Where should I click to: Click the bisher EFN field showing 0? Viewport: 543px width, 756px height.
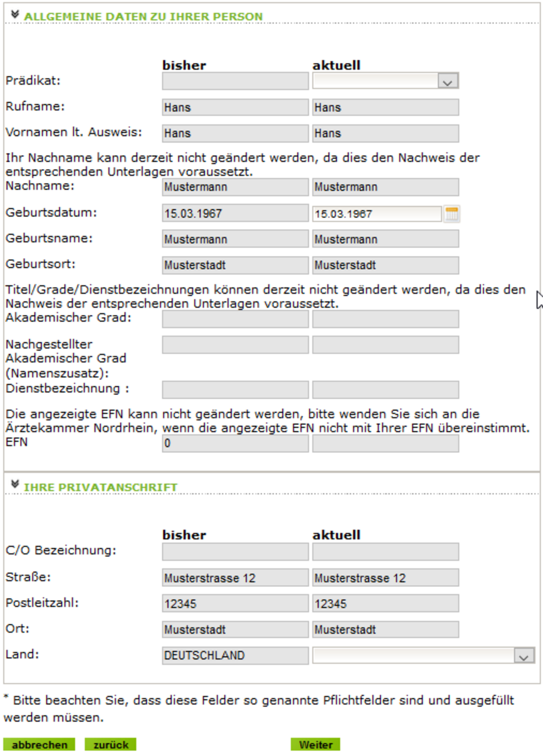pos(235,443)
